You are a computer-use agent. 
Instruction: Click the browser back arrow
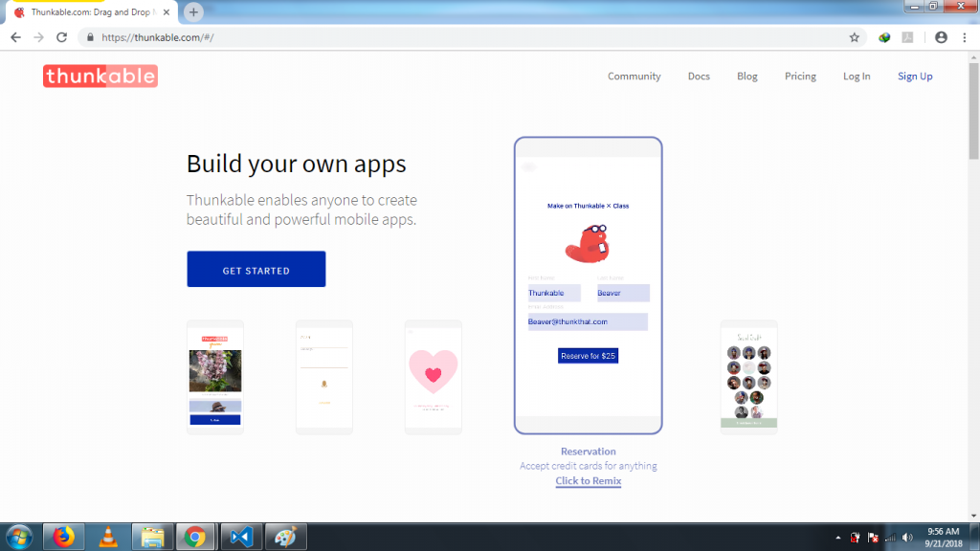pyautogui.click(x=15, y=37)
